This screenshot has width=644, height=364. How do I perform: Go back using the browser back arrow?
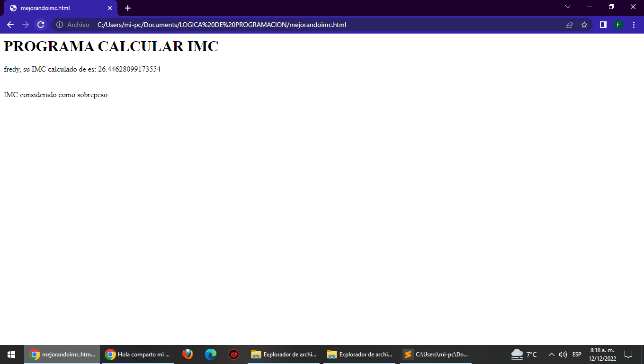point(10,25)
